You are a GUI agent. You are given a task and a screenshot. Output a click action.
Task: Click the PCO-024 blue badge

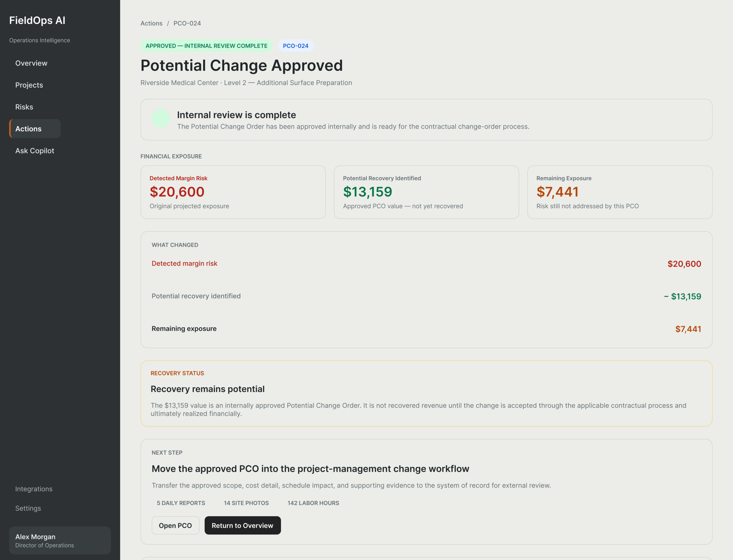296,46
